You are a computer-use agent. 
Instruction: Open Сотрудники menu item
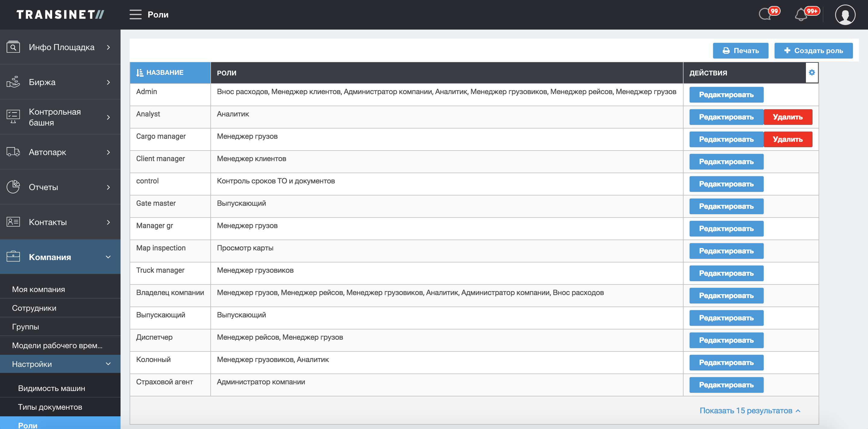34,308
